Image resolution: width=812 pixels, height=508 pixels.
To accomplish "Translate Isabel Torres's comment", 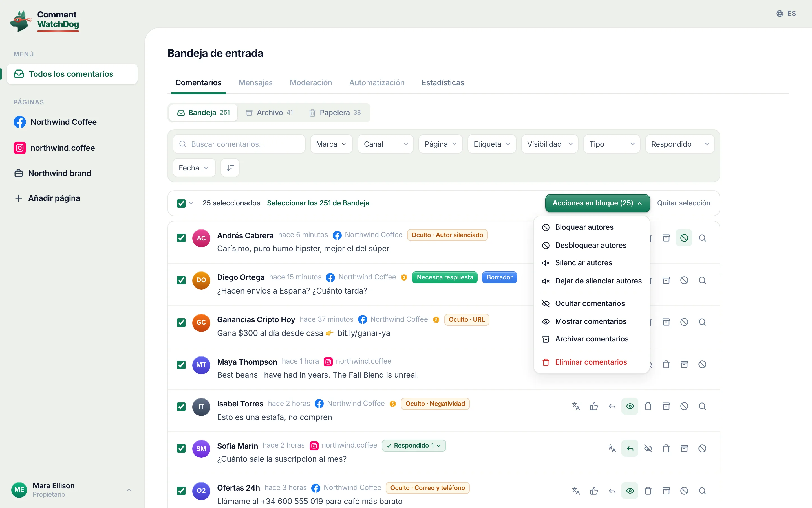I will click(x=576, y=406).
